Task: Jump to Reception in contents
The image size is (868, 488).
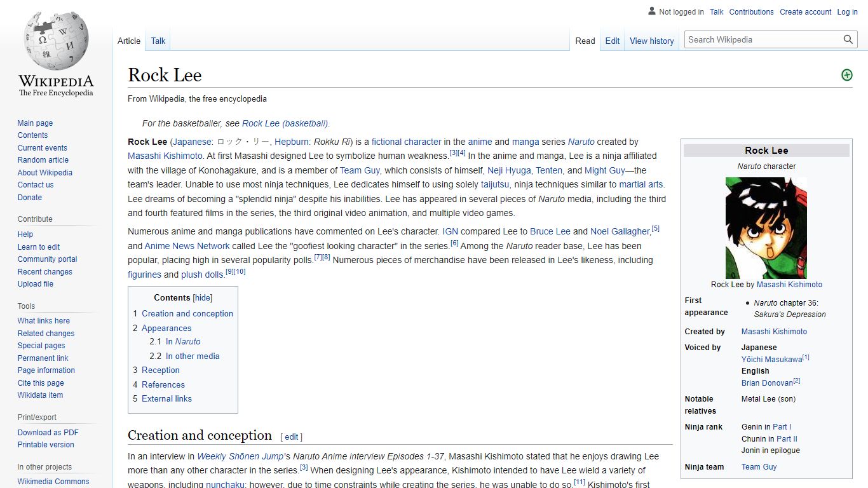Action: pyautogui.click(x=156, y=370)
